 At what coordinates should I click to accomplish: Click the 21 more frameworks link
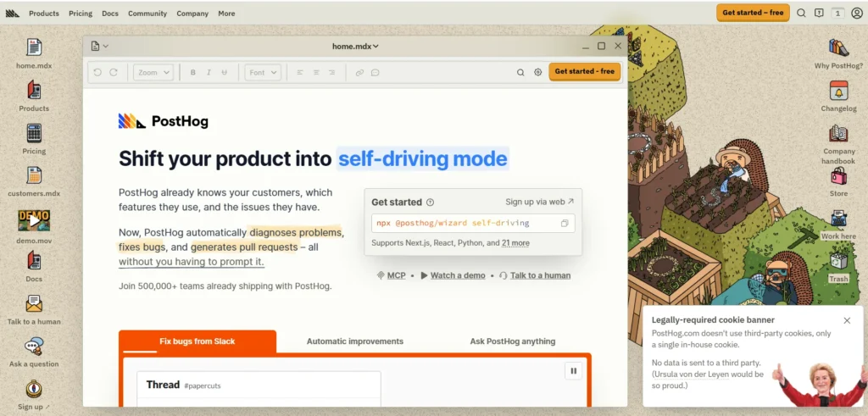tap(515, 243)
